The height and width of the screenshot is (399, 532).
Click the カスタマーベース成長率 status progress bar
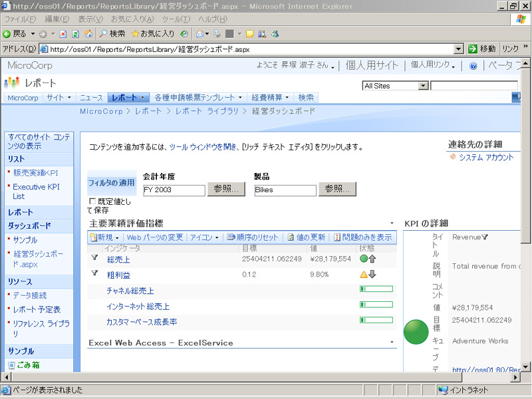[x=376, y=320]
